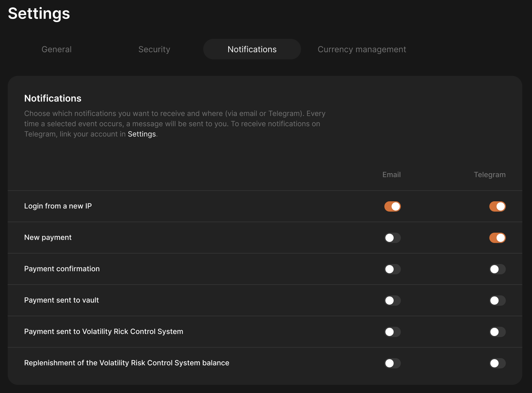Screen dimensions: 532x393
Task: Turn off Telegram notification for New payment
Action: [x=497, y=238]
